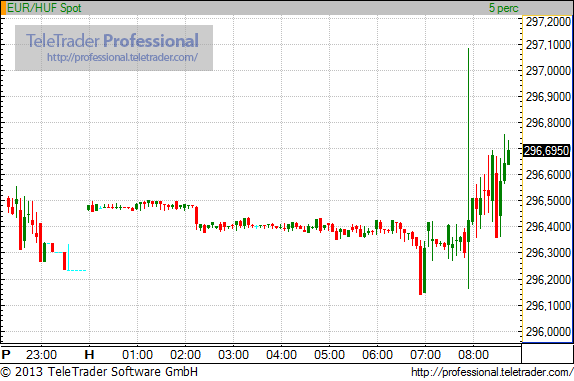Click the cyan dashed line near the H marker

(x=77, y=270)
